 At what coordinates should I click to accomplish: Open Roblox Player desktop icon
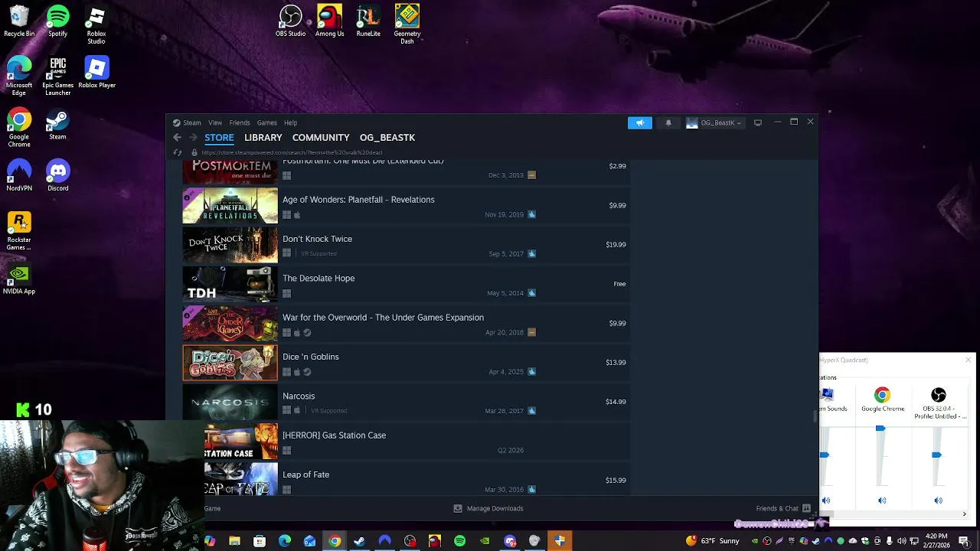[x=96, y=73]
